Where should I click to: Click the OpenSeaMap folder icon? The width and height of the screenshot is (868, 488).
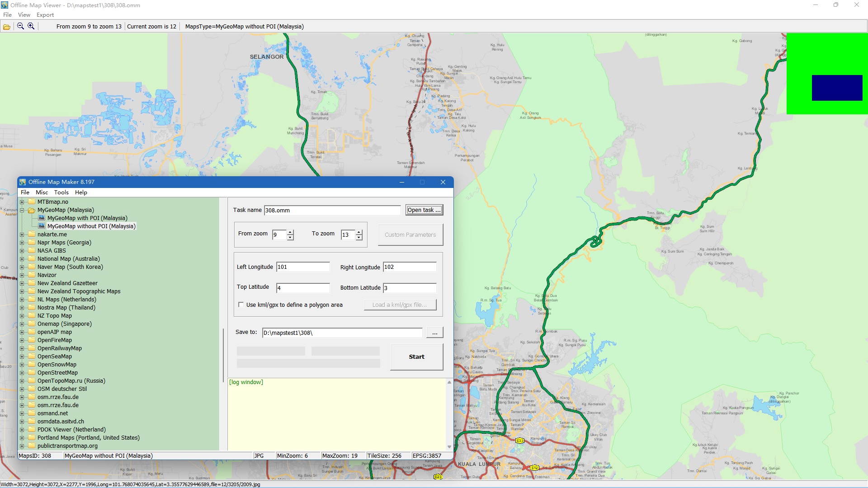(32, 357)
